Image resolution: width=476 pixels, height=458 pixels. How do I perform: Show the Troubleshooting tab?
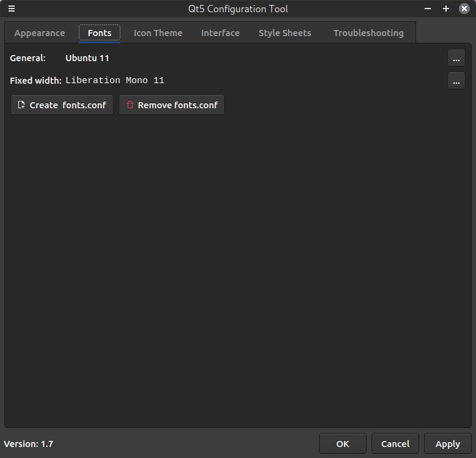(x=368, y=33)
